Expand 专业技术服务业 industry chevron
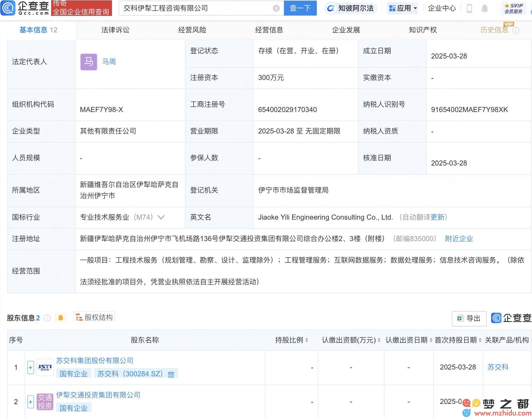Screen dimensions: 532x418 [x=161, y=218]
